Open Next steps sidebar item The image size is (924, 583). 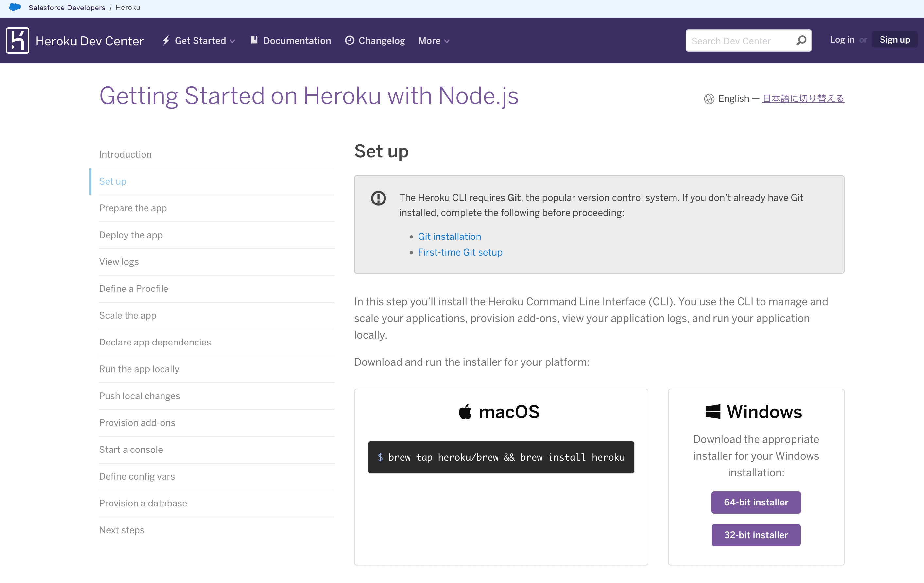coord(216,530)
